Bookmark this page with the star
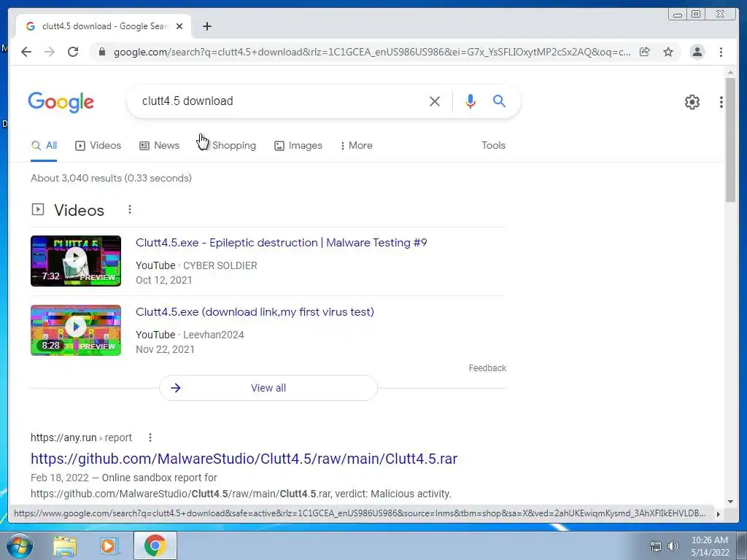This screenshot has height=560, width=747. click(668, 52)
